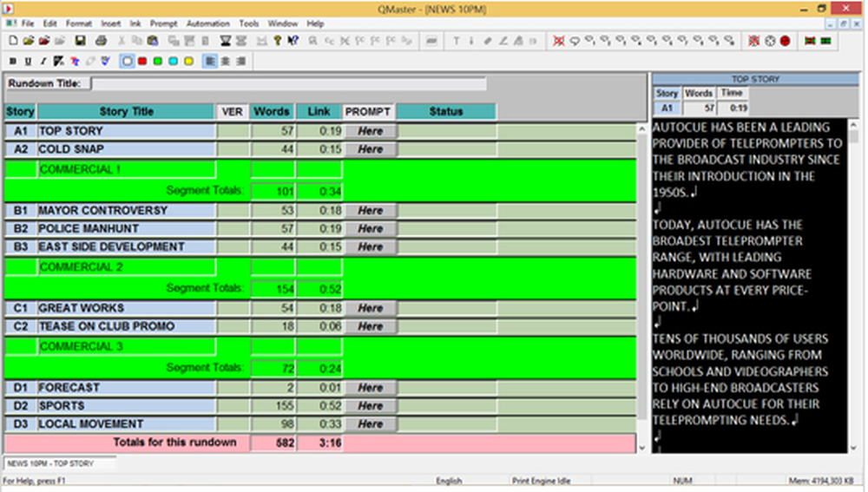This screenshot has height=492, width=868.
Task: Select the EAST SIDE DEVELOPMENT story title
Action: coord(127,246)
